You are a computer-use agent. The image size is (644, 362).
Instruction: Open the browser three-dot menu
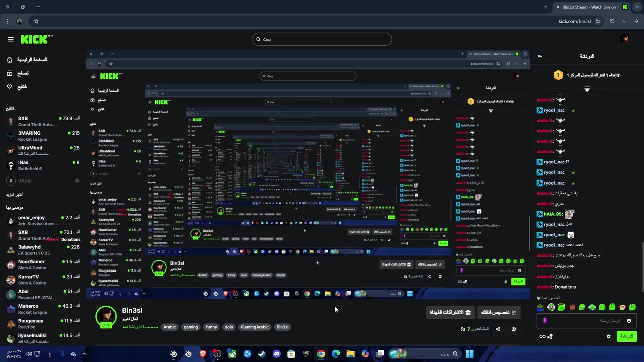point(7,21)
